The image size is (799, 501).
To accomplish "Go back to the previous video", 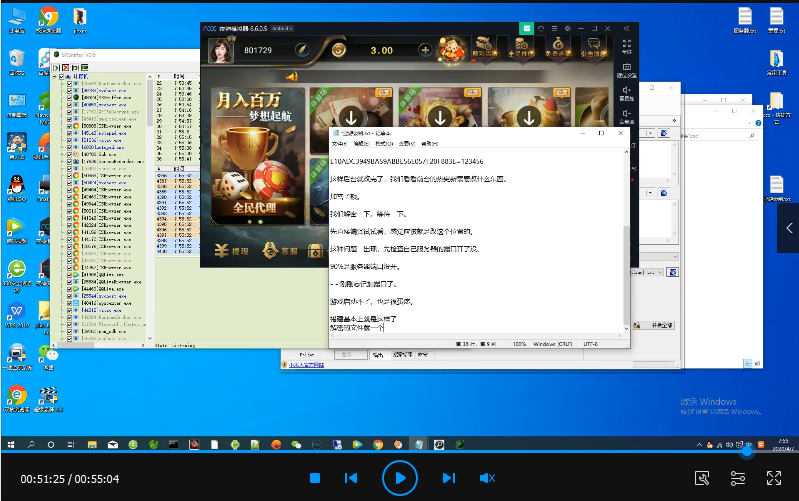I will tap(351, 478).
